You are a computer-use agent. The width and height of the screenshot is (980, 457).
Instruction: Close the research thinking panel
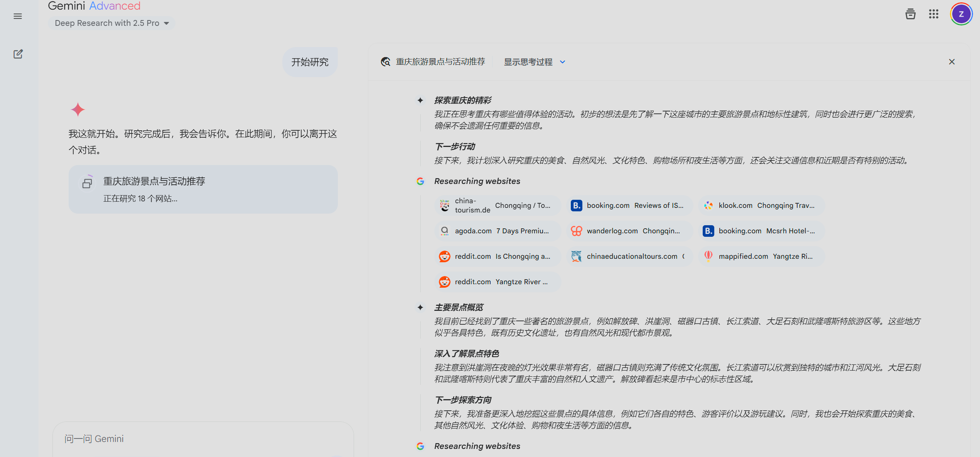click(x=951, y=62)
